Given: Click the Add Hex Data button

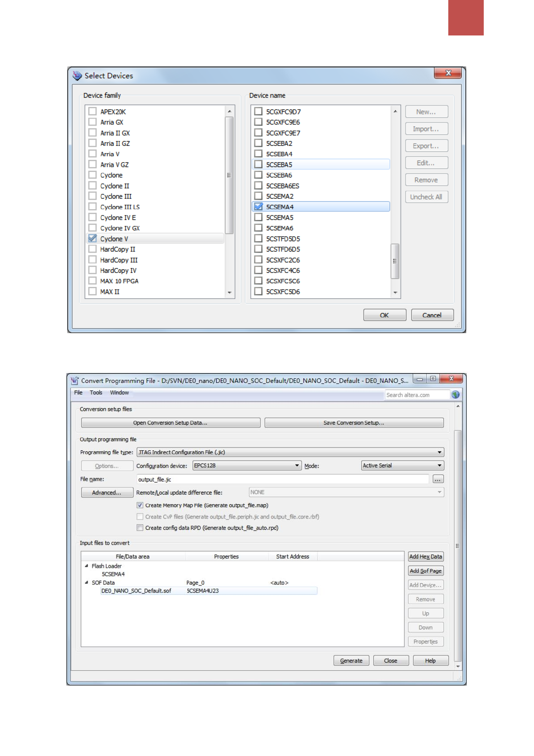Looking at the screenshot, I should point(426,557).
